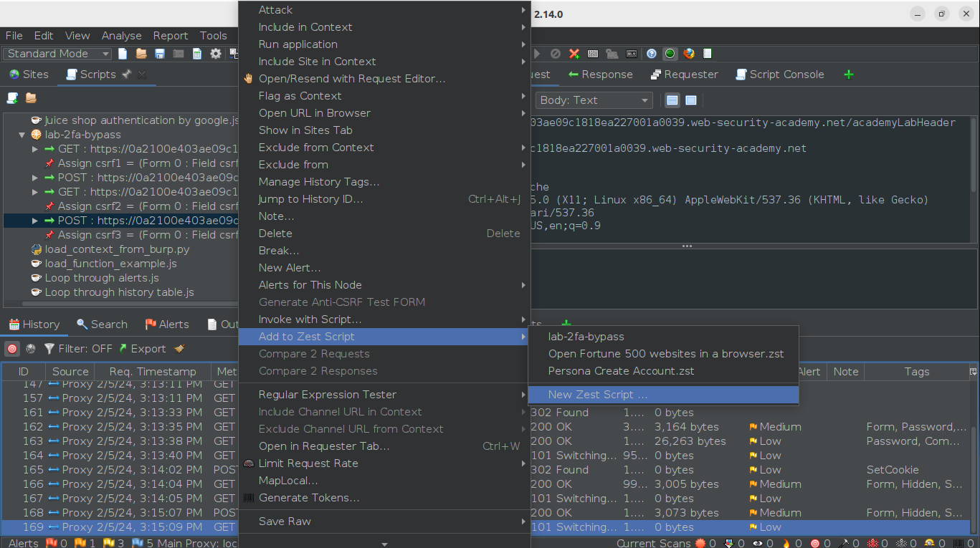
Task: Collapse the lab-2fa-bypass tree node
Action: [22, 135]
